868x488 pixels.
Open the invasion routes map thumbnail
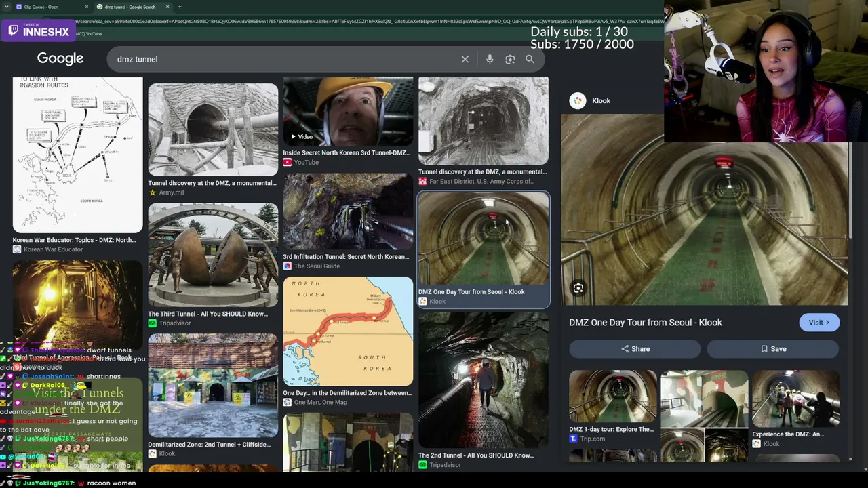point(78,155)
